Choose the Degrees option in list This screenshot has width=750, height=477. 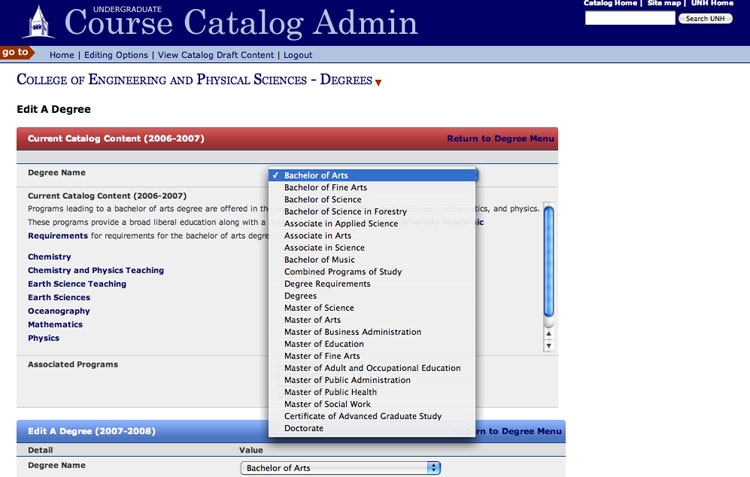click(373, 296)
